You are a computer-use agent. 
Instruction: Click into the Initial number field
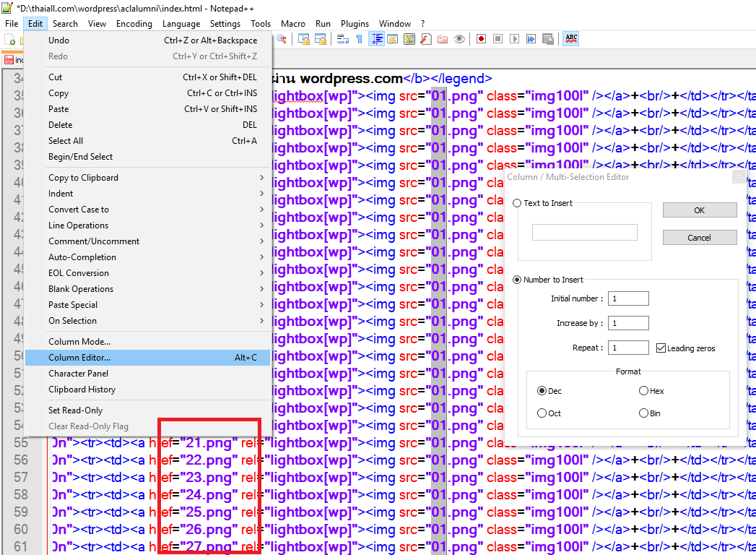[628, 298]
